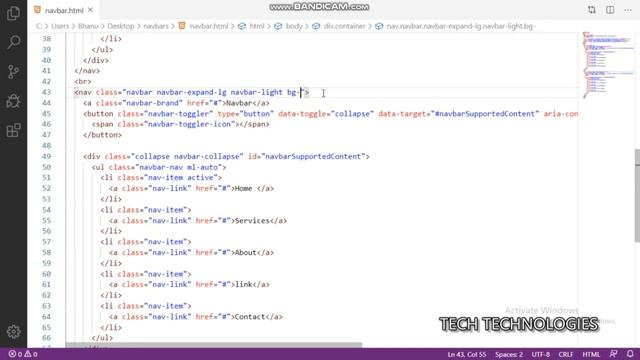Click the link text on line 61
Screen dimensions: 640x360
tap(243, 284)
